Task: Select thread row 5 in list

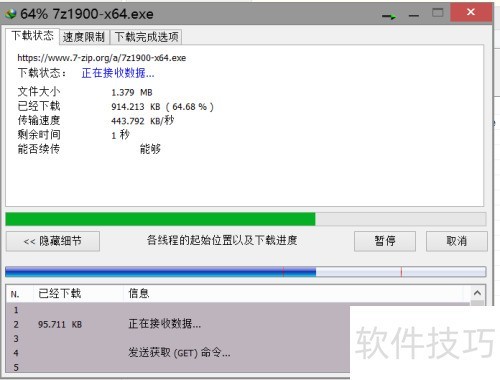Action: 178,367
